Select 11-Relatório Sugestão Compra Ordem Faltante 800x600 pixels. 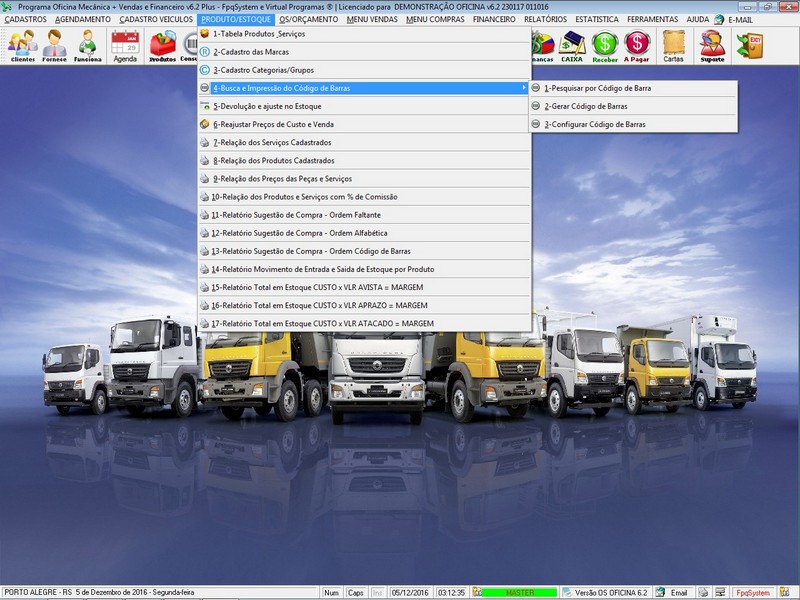pyautogui.click(x=364, y=215)
